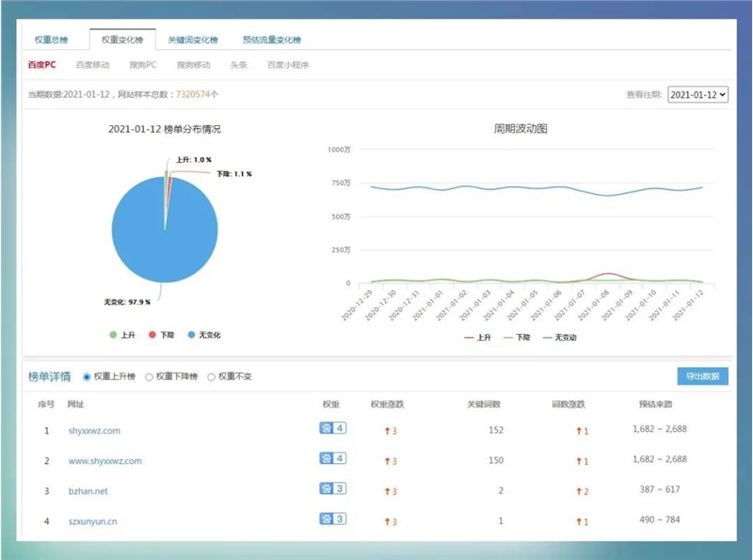Click the 导出数据 export button

point(701,375)
